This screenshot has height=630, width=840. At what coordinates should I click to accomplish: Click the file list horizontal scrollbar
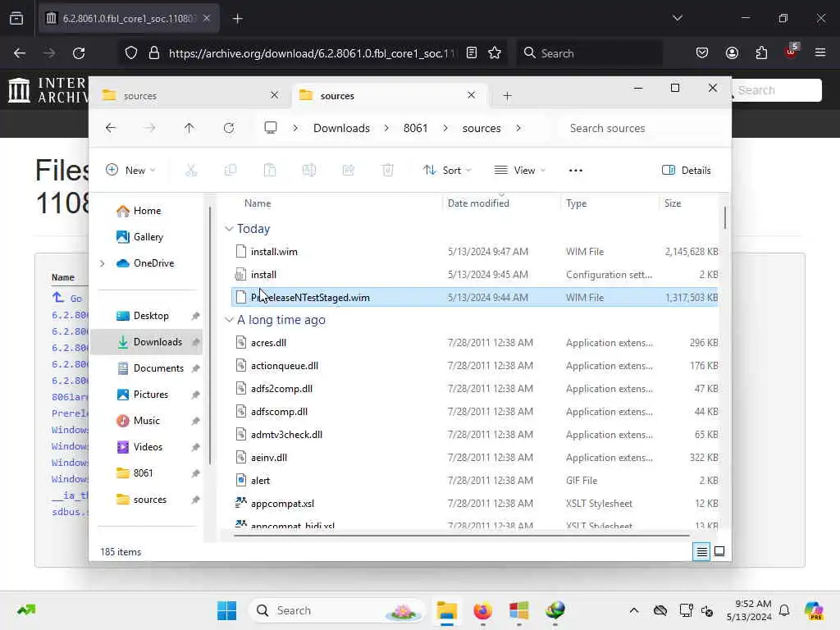[462, 535]
